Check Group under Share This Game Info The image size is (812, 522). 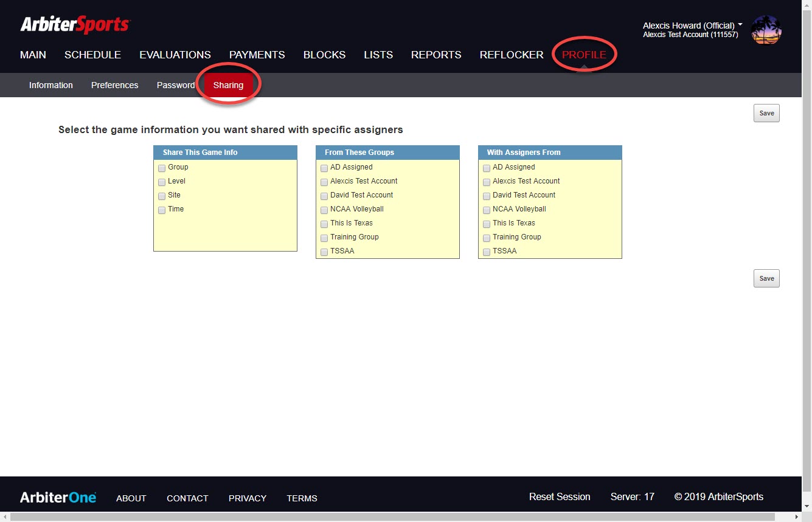(162, 168)
